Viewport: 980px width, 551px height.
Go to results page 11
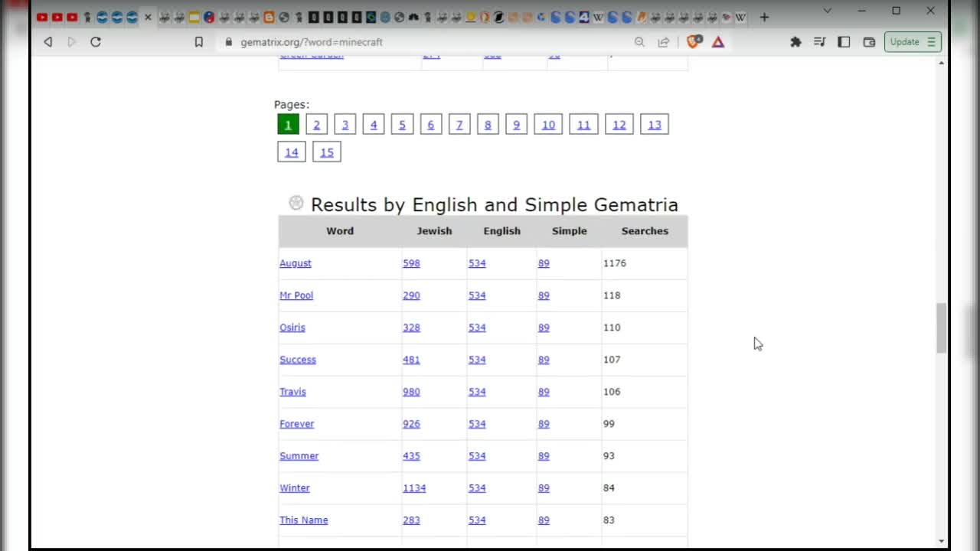pyautogui.click(x=583, y=125)
